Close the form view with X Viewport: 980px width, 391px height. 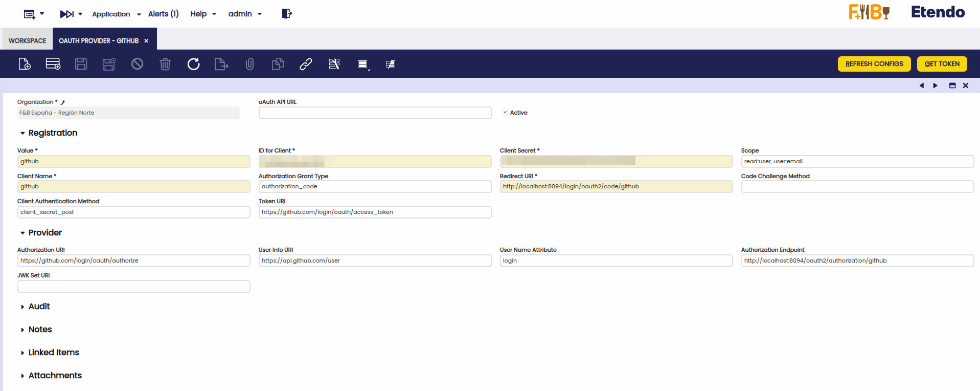click(x=966, y=85)
